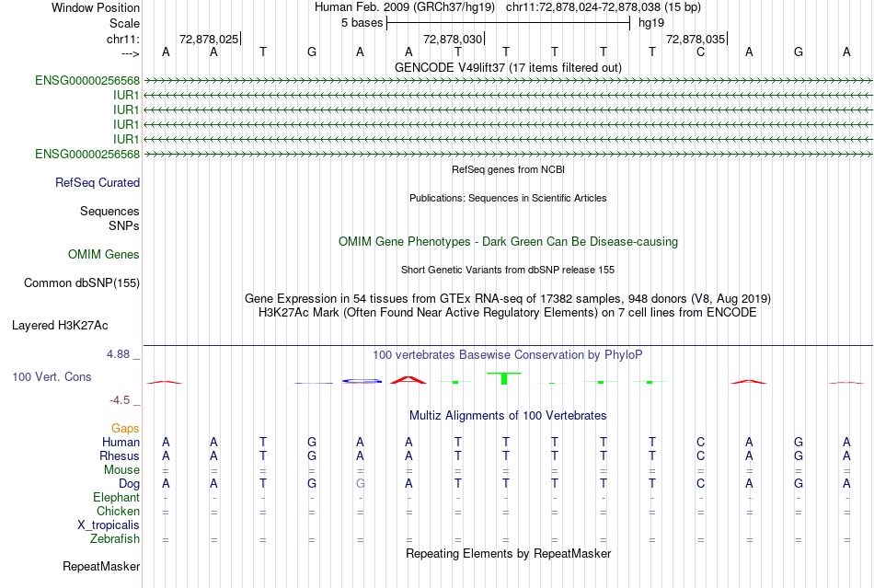
Task: Open the RefSeq Curated track label
Action: click(98, 183)
